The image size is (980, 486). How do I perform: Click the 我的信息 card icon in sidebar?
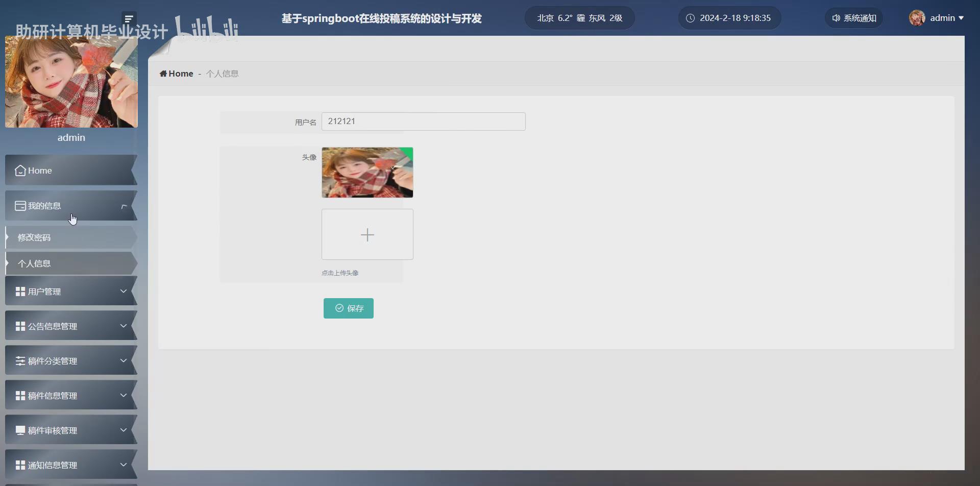(x=20, y=206)
